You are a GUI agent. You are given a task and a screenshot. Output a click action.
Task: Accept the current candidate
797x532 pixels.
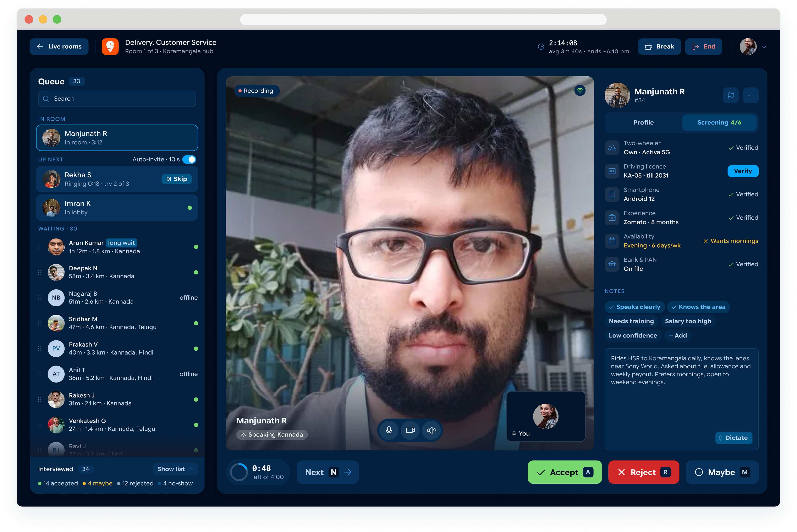tap(564, 472)
